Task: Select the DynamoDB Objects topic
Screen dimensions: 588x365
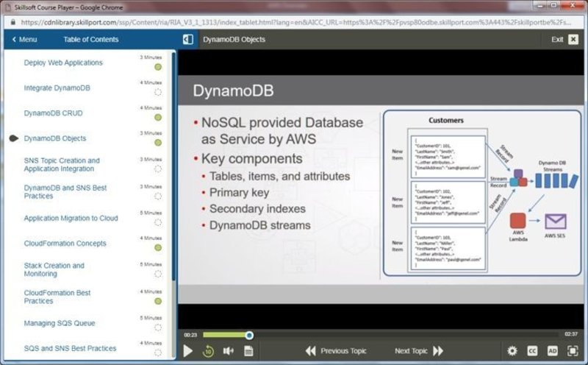Action: tap(55, 138)
